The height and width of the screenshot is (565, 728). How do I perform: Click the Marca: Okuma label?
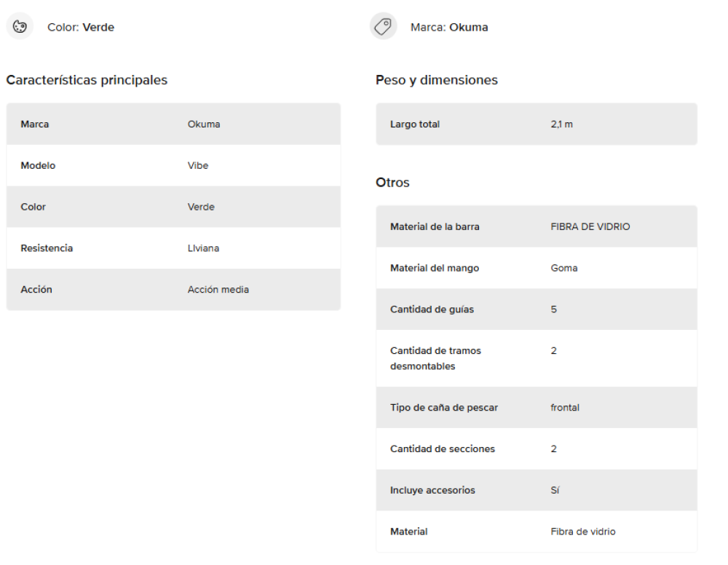pyautogui.click(x=449, y=28)
